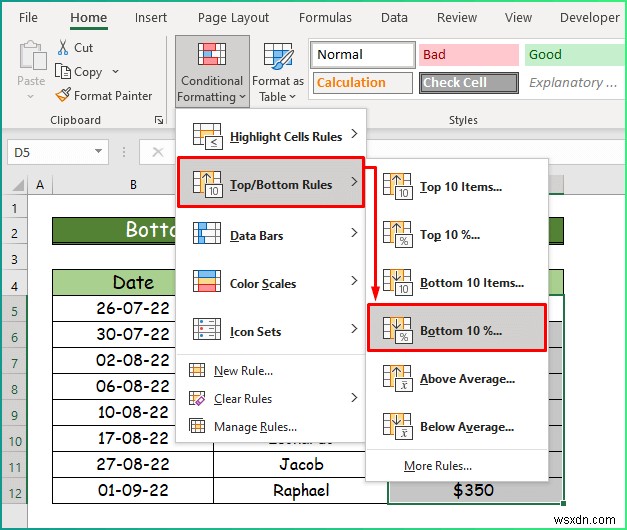This screenshot has width=627, height=530.
Task: Click the formula bar cancel X icon
Action: pos(158,152)
